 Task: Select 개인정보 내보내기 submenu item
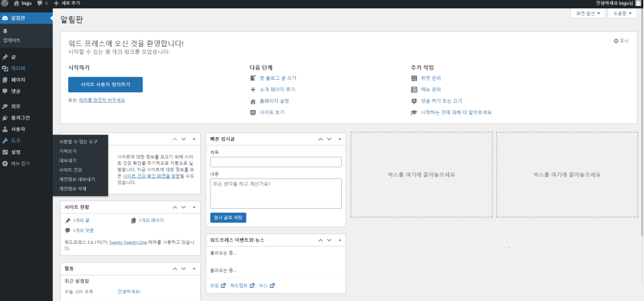[x=77, y=179]
